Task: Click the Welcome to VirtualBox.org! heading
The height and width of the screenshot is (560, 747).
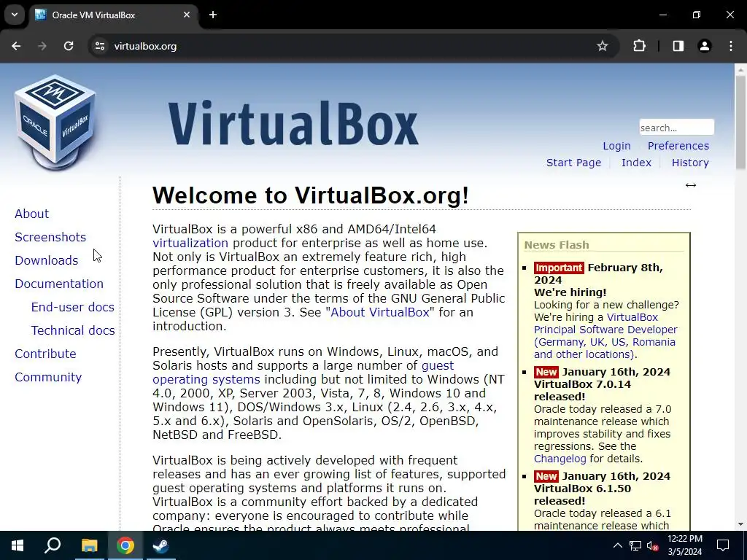Action: [311, 195]
